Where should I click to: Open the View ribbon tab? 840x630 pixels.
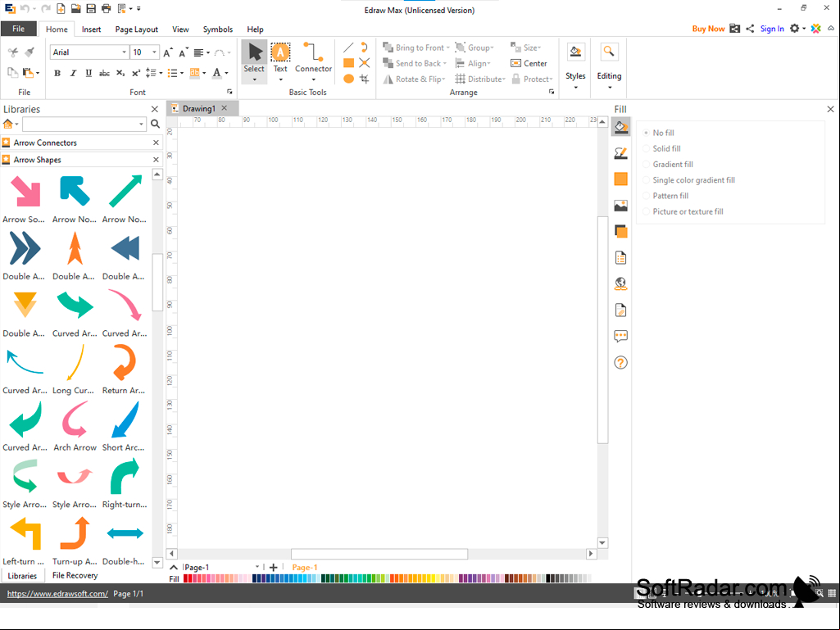tap(180, 29)
